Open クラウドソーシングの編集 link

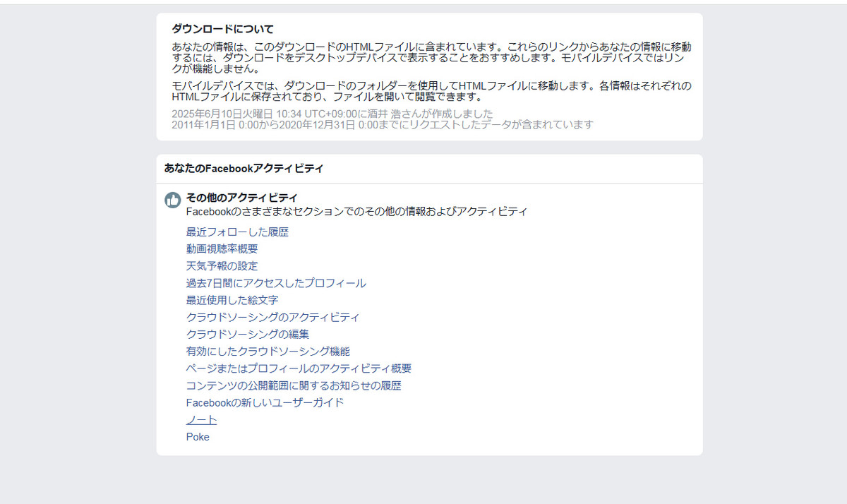248,334
